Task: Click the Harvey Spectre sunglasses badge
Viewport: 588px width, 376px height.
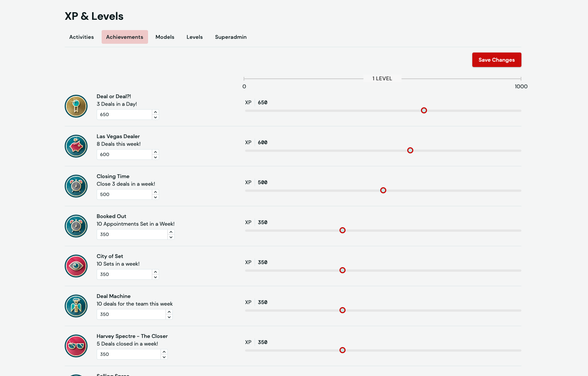Action: pyautogui.click(x=76, y=346)
